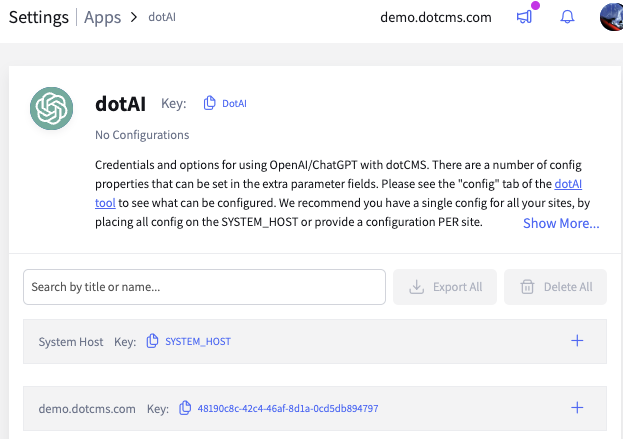Click the Export All download icon
The width and height of the screenshot is (623, 439).
click(416, 287)
